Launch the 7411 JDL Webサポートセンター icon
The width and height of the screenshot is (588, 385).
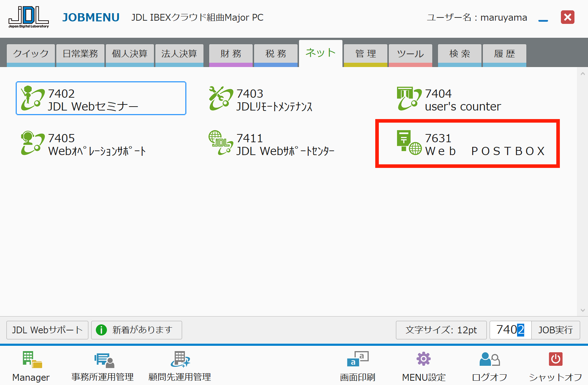pos(221,143)
